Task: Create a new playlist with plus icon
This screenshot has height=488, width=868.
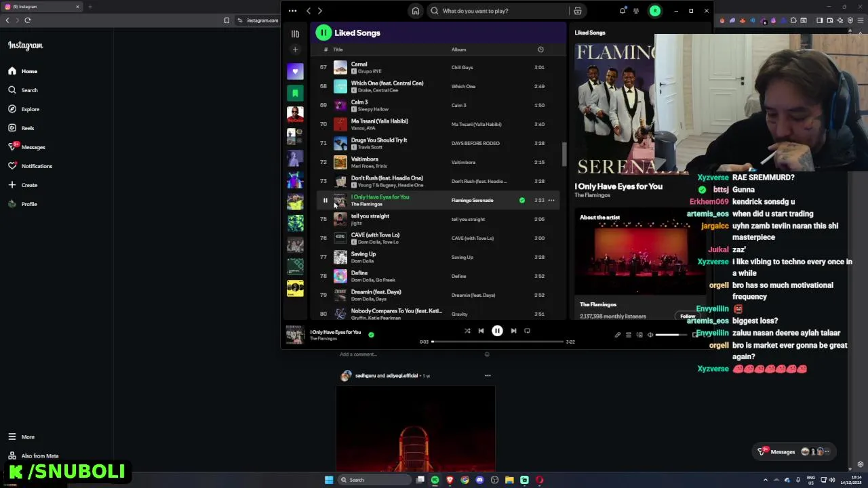Action: click(295, 49)
